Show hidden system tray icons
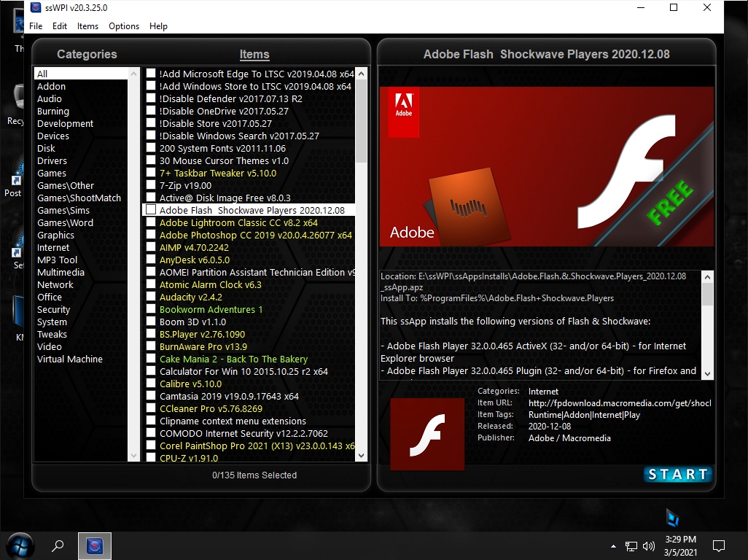Screen dimensions: 748x560 pos(613,546)
